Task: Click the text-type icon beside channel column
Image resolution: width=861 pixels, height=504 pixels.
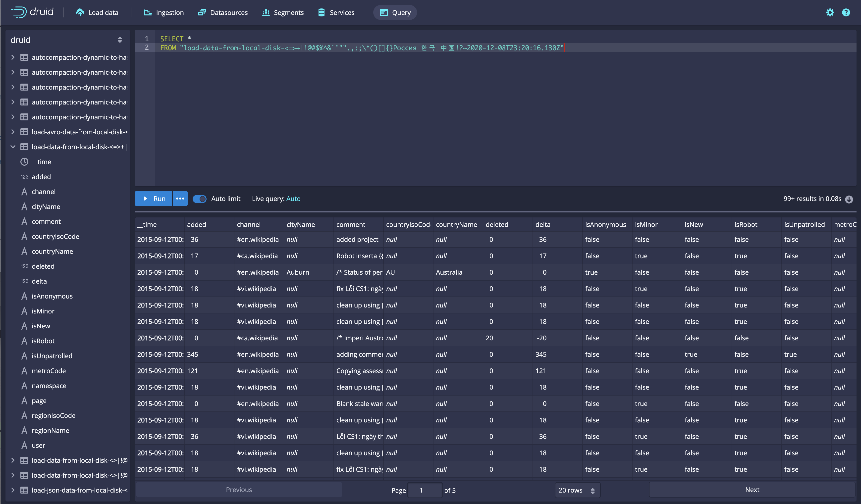Action: 24,192
